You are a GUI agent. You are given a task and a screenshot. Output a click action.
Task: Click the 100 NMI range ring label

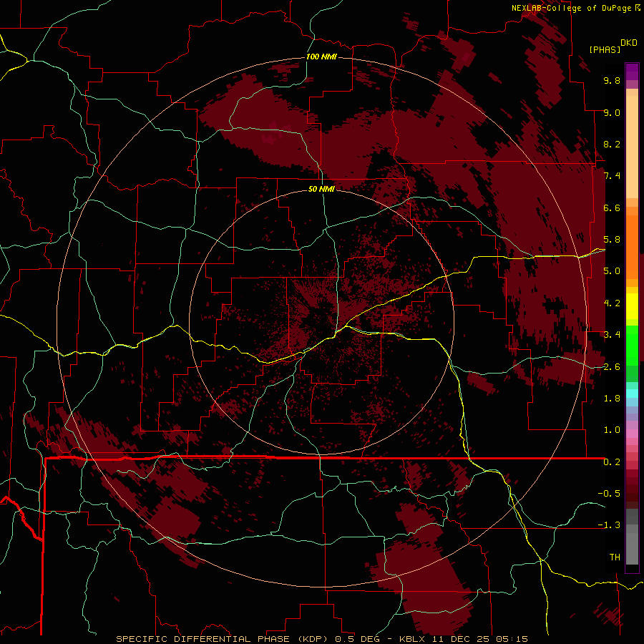tap(321, 57)
